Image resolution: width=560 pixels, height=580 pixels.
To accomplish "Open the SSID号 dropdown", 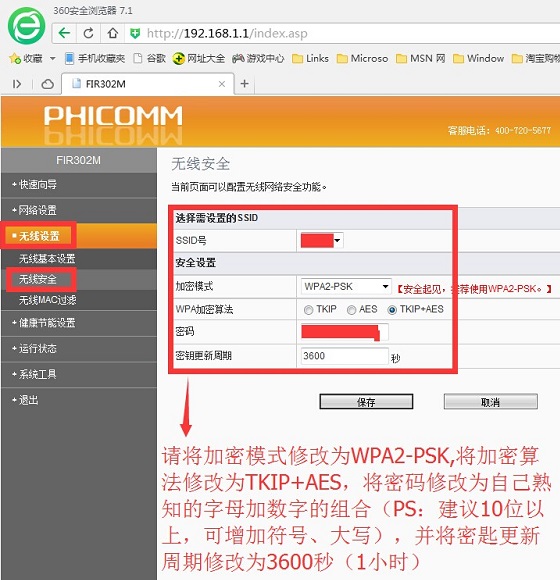I will [322, 240].
